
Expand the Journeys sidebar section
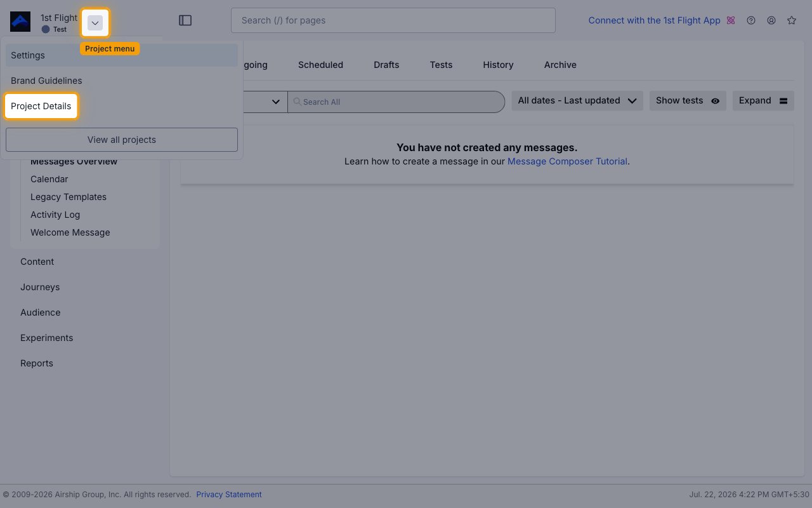(40, 287)
